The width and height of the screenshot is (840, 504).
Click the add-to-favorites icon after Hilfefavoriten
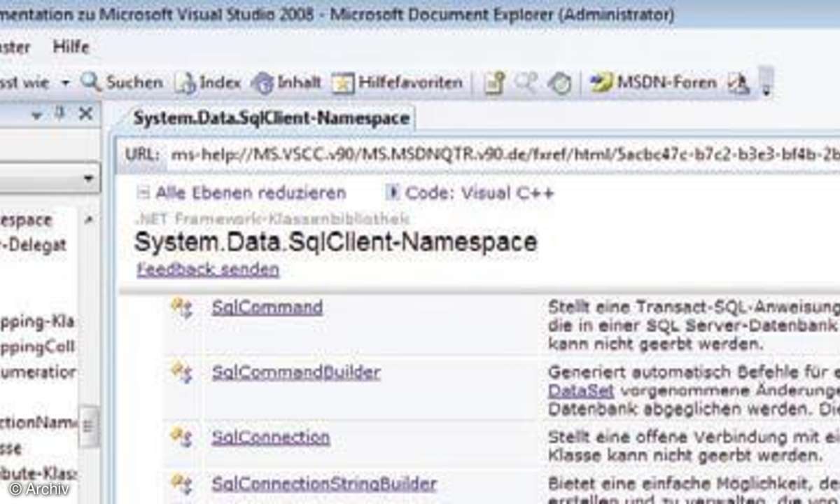[x=495, y=83]
